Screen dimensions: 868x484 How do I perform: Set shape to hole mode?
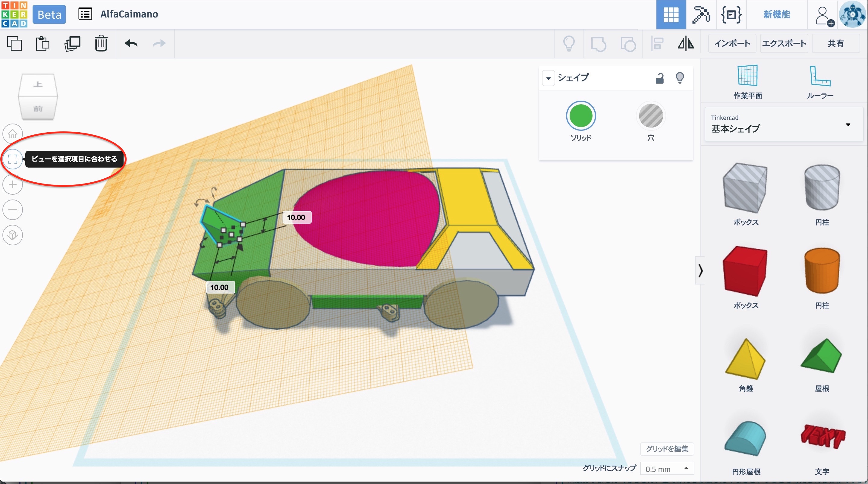pos(651,116)
